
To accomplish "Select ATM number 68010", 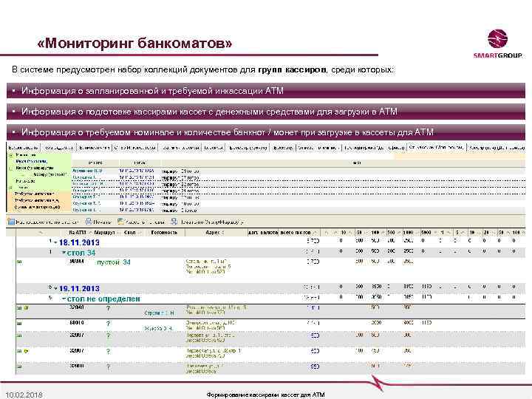I will (x=76, y=323).
